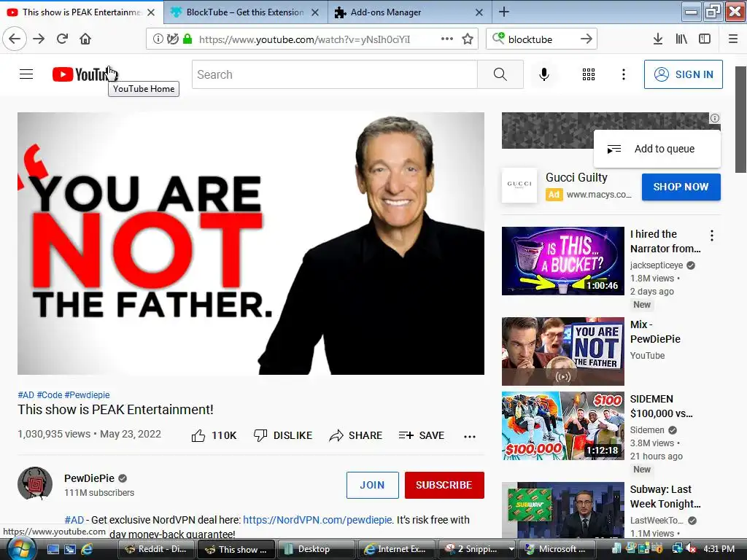Open the Firefox library icon
747x560 pixels.
pyautogui.click(x=681, y=39)
